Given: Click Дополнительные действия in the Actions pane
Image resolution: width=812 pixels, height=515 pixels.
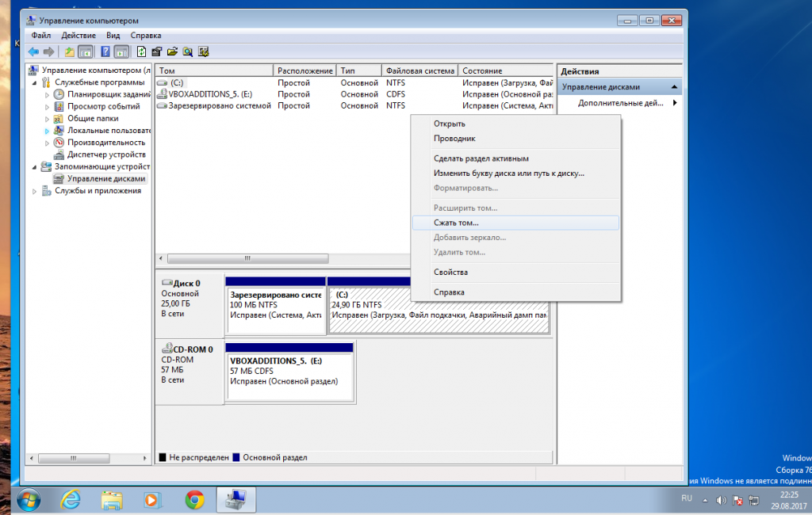Looking at the screenshot, I should [x=620, y=103].
